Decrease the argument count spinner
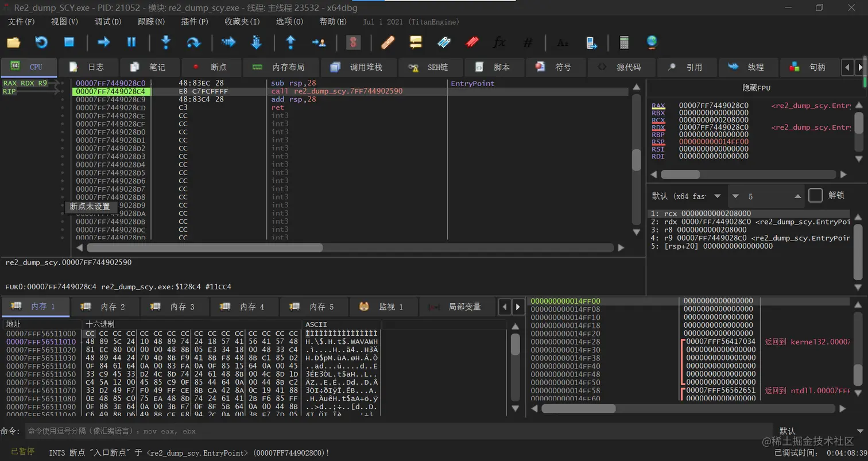 [x=735, y=196]
